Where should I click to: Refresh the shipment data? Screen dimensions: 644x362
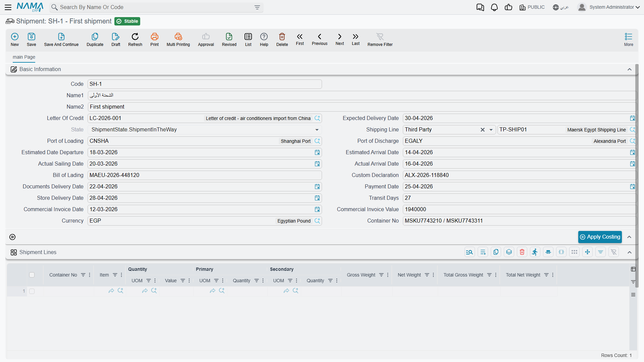135,40
